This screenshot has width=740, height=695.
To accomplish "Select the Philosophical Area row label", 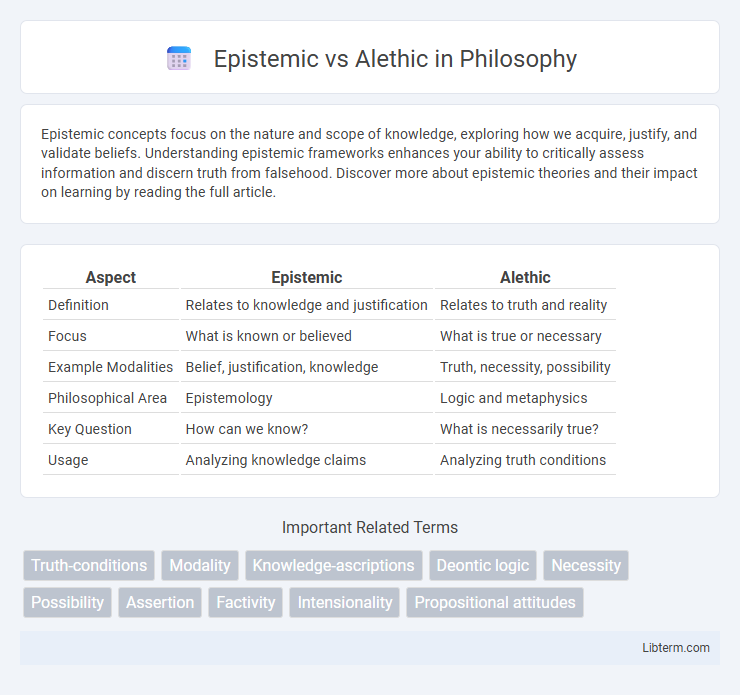I will point(108,398).
